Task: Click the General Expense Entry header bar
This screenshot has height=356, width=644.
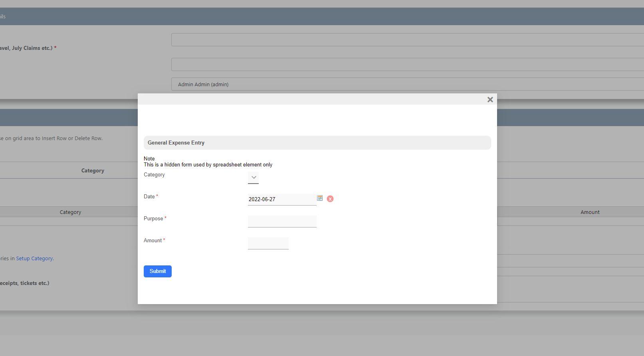Action: [x=317, y=143]
